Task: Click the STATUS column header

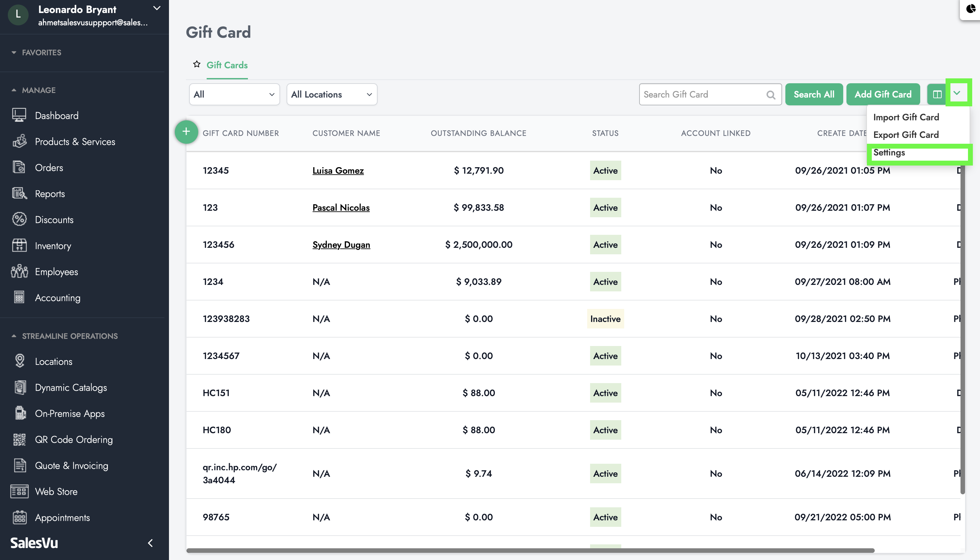Action: tap(605, 133)
